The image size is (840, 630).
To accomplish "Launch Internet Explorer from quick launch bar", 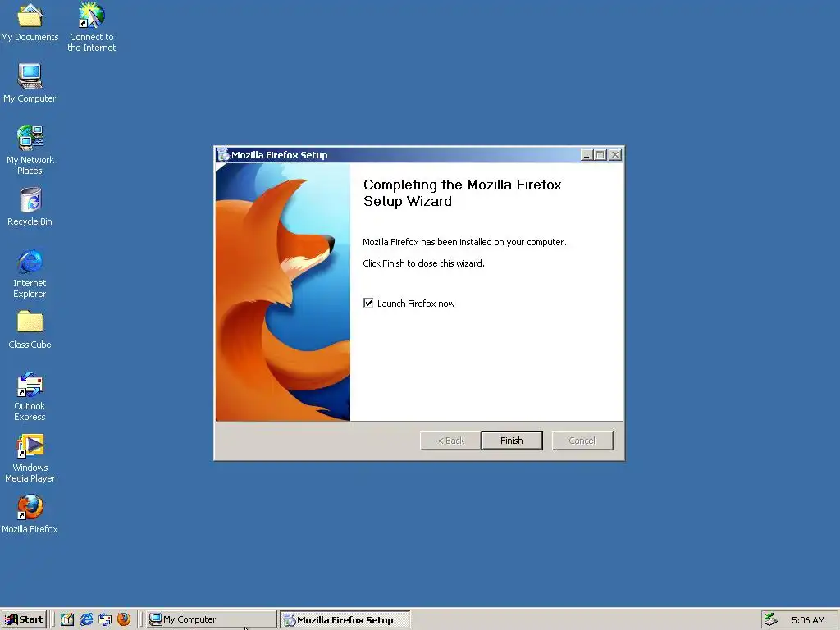I will click(x=85, y=619).
